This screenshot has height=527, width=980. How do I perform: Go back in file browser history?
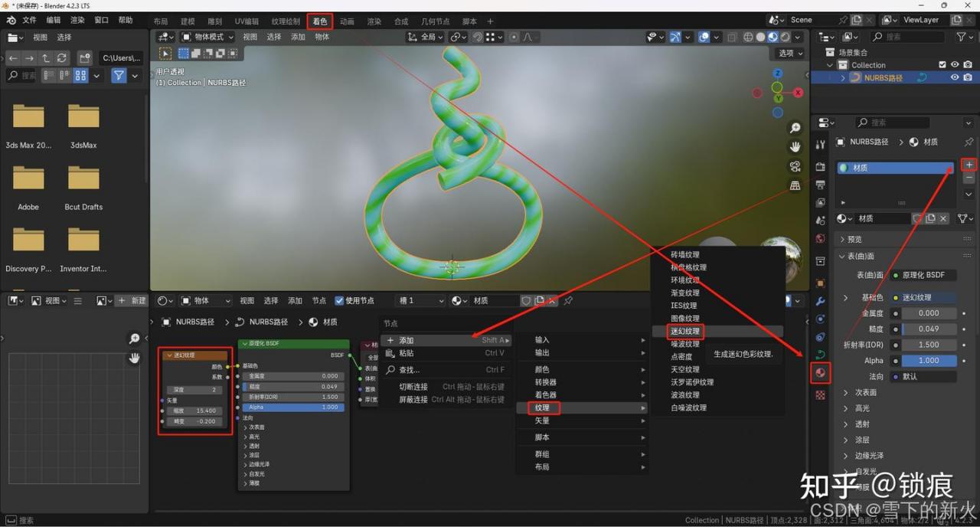coord(13,57)
